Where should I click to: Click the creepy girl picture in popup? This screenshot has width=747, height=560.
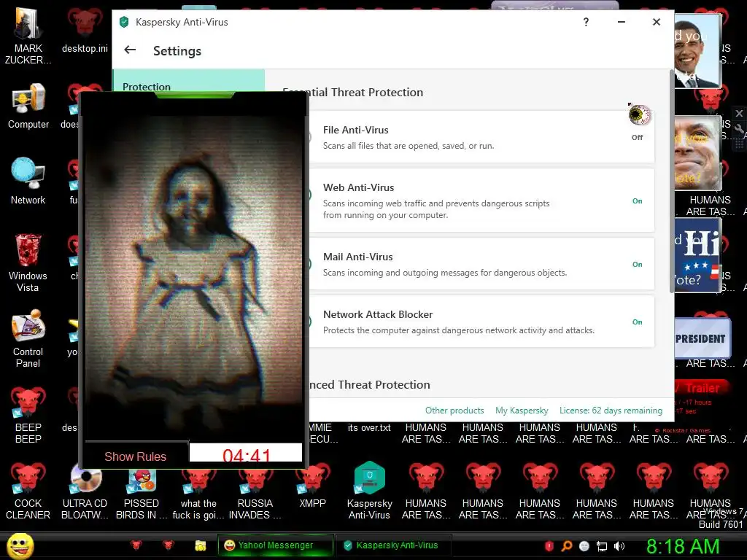click(x=193, y=276)
